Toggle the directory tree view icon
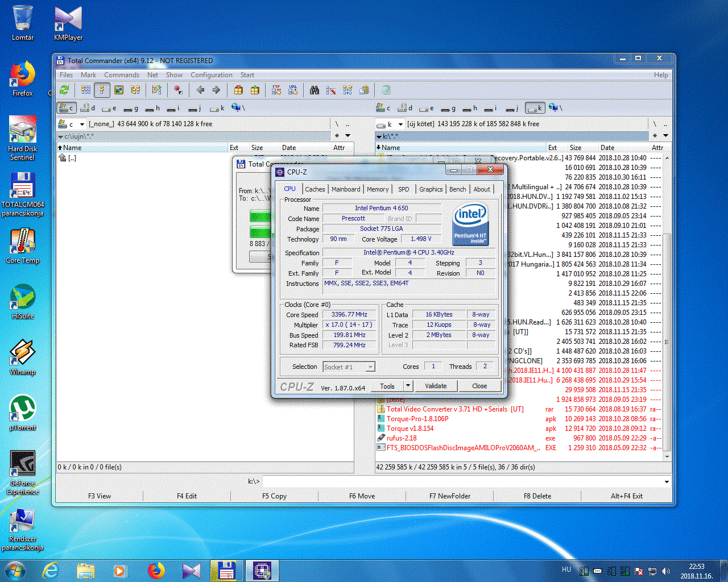 click(135, 90)
